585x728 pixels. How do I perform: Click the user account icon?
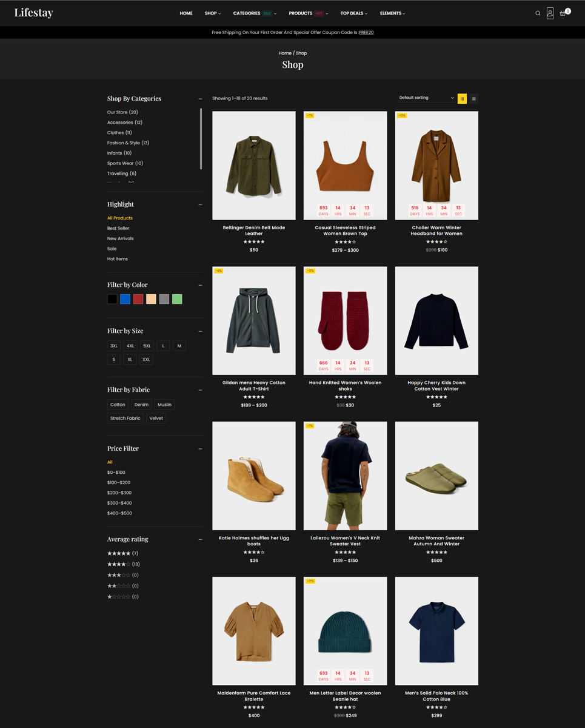coord(550,13)
